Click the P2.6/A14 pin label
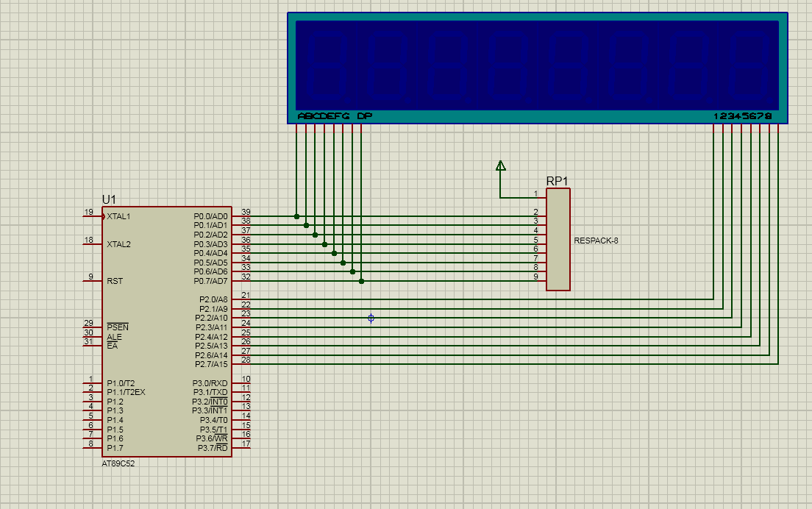Viewport: 812px width, 509px height. [211, 355]
